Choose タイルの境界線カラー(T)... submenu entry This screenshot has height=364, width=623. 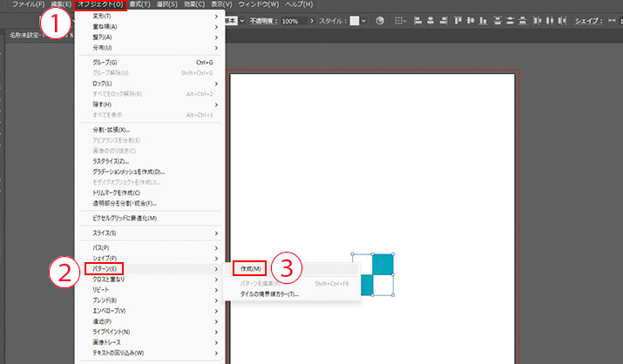(x=269, y=293)
